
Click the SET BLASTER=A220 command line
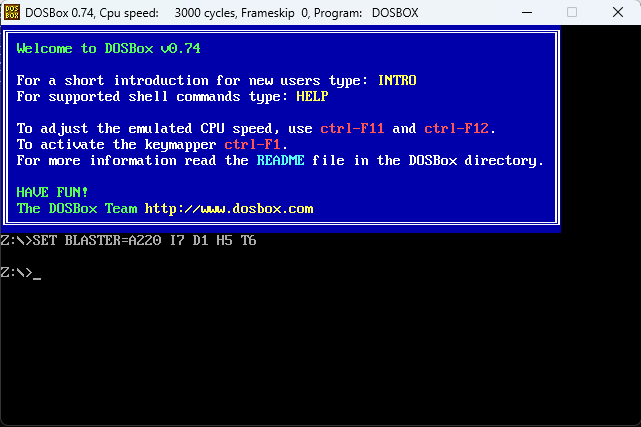(x=128, y=240)
